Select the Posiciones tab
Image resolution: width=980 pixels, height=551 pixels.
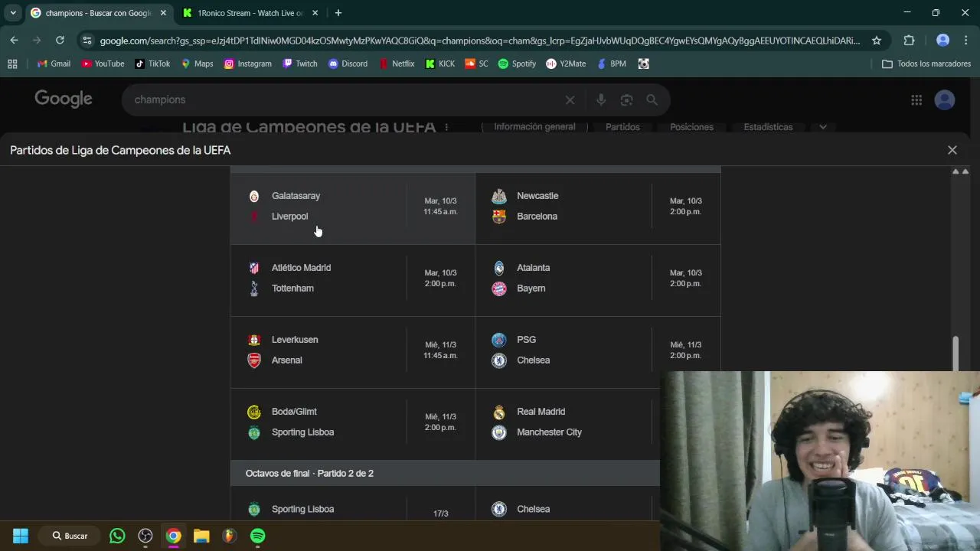[691, 127]
